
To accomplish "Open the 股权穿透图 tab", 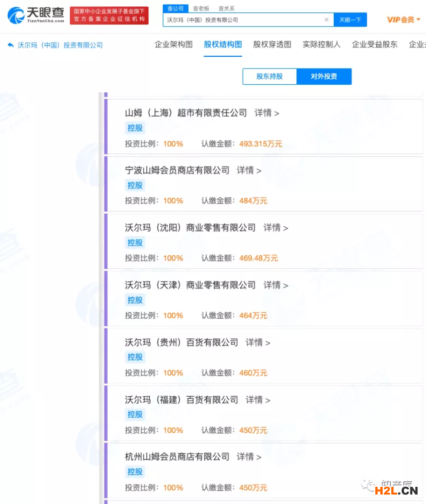I will 272,44.
